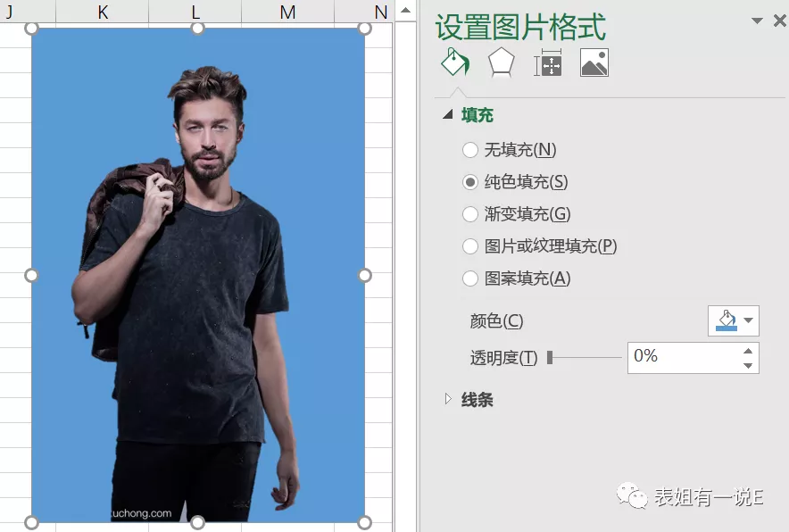Click the picture's left-middle resize handle
The width and height of the screenshot is (789, 532).
31,275
